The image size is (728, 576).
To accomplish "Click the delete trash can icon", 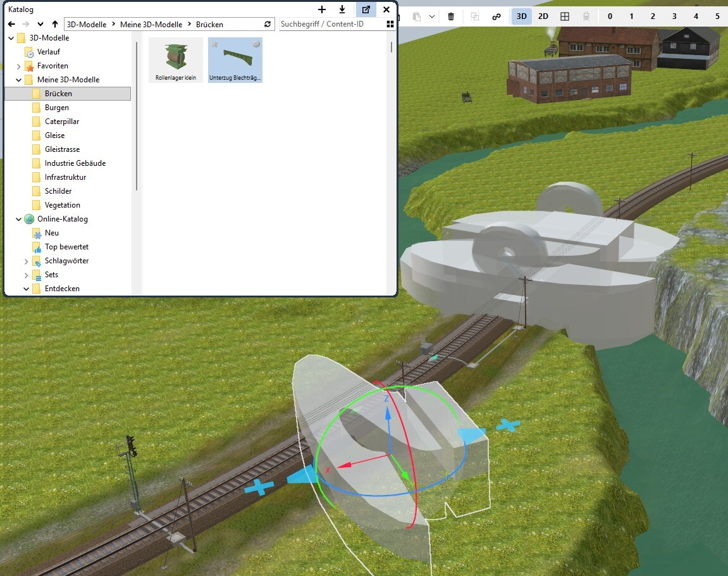I will [x=451, y=16].
